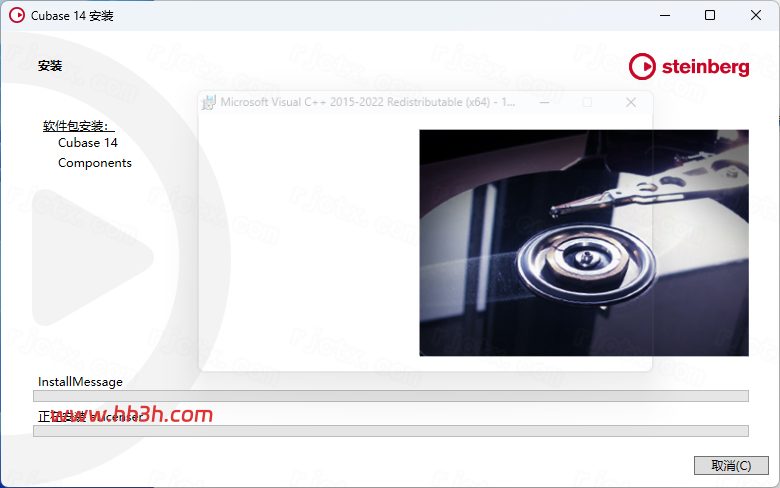
Task: Maximize the Cubase 14 installer window
Action: [x=710, y=15]
